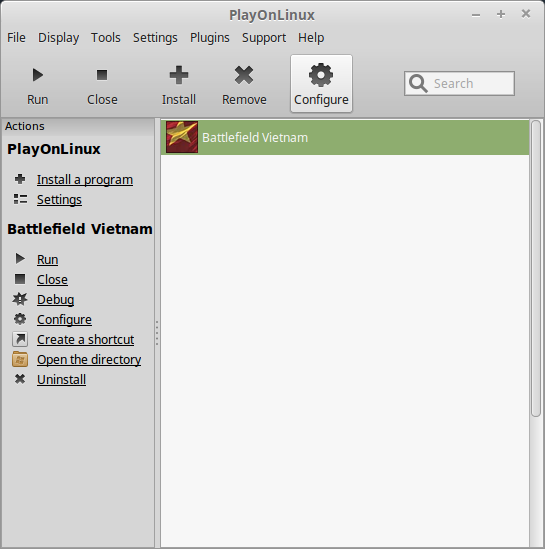Open the Help menu

311,37
